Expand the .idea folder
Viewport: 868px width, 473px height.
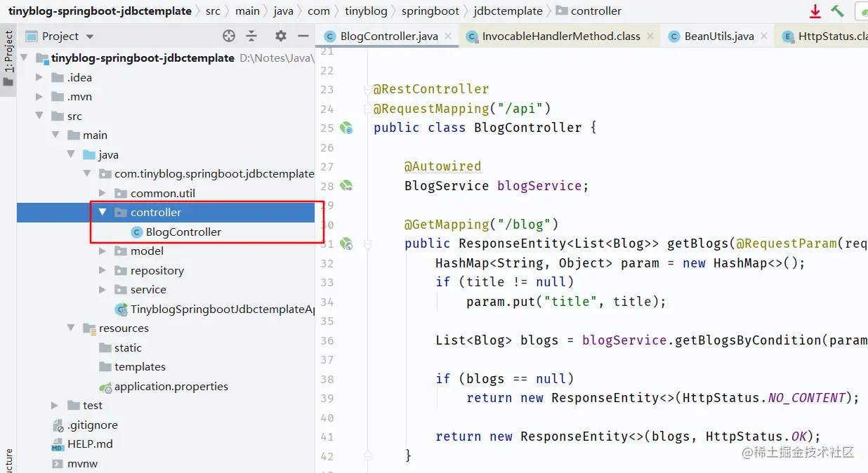[x=40, y=78]
